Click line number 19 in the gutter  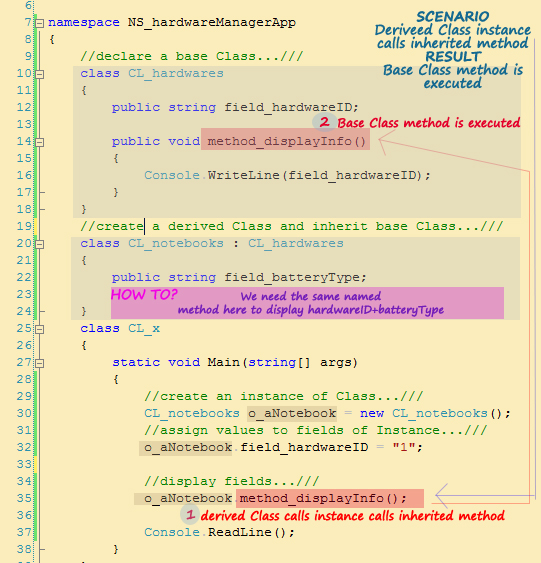tap(24, 226)
